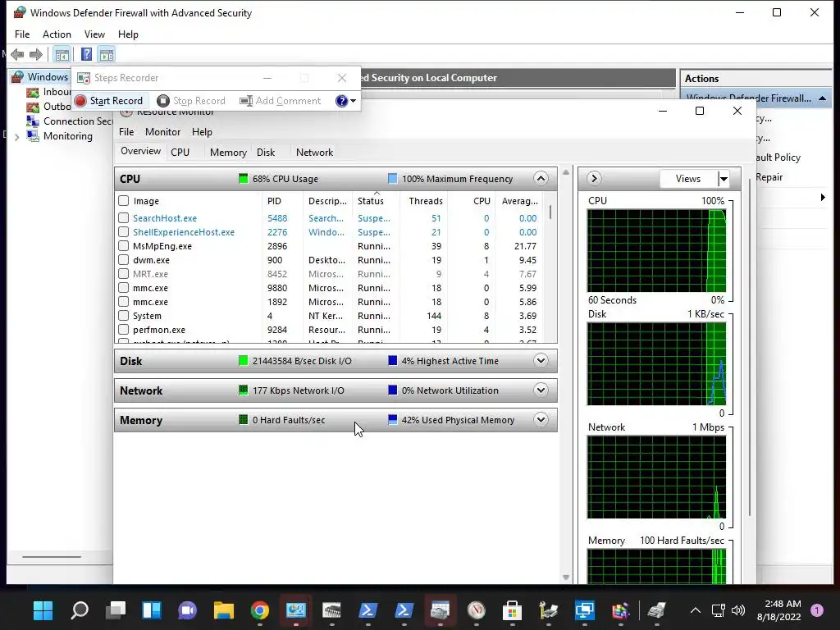Open Microsoft Store from taskbar

512,610
